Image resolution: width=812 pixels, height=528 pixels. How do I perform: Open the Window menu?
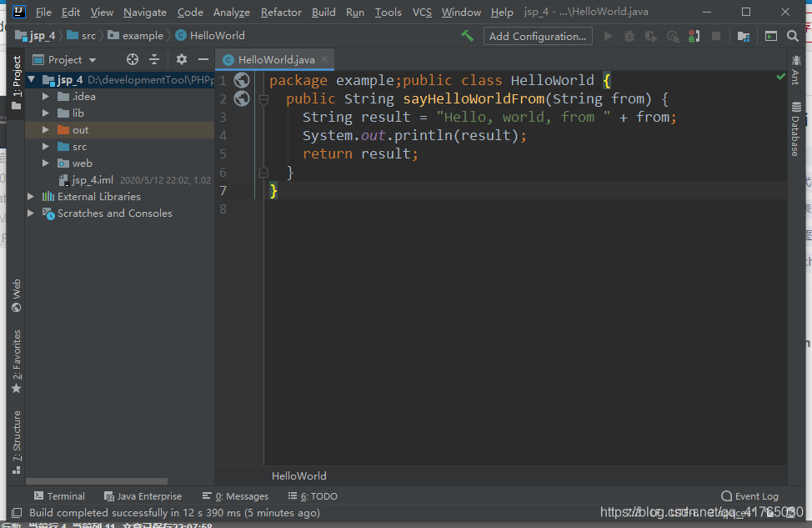tap(461, 12)
